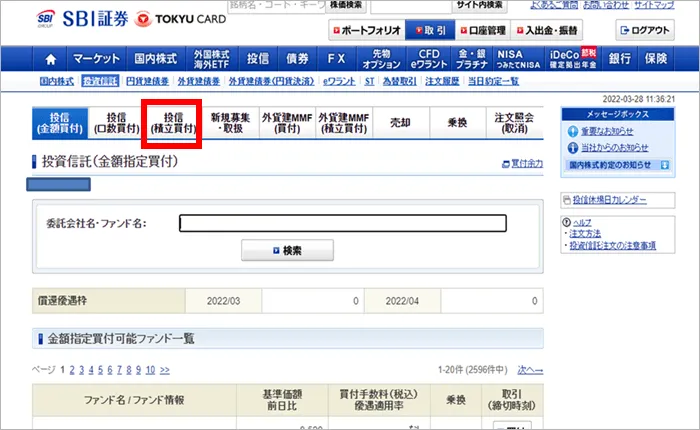The height and width of the screenshot is (430, 700).
Task: Open 投資信託注文の注意事項 link
Action: [x=612, y=246]
